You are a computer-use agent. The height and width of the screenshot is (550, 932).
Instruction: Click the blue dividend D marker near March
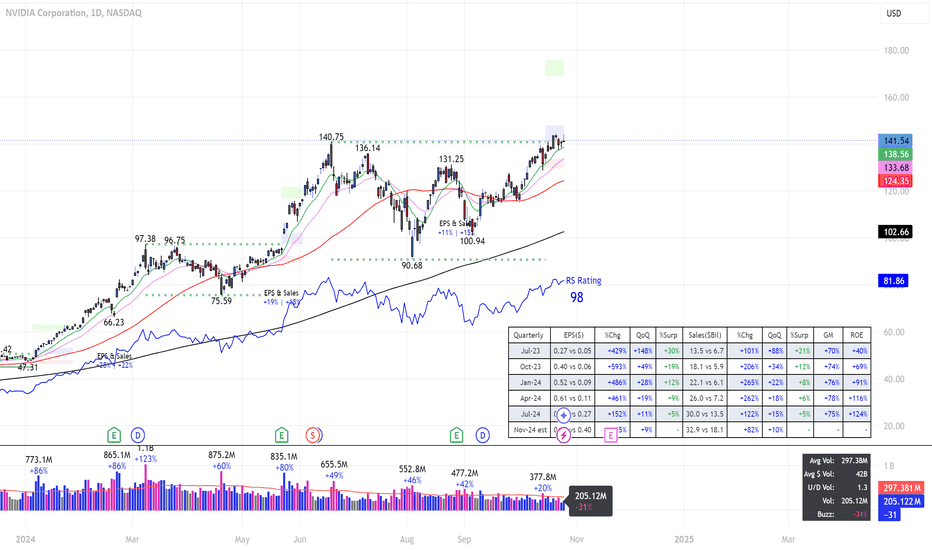pos(138,435)
